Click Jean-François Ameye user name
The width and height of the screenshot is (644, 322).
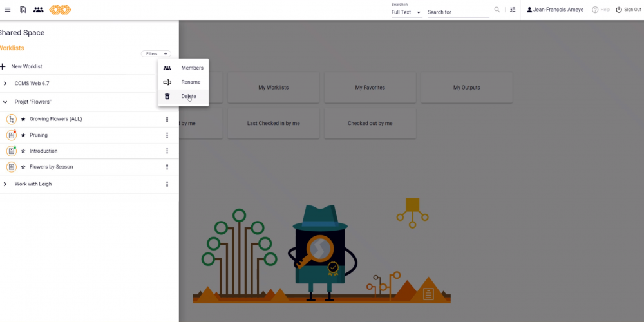tap(558, 10)
